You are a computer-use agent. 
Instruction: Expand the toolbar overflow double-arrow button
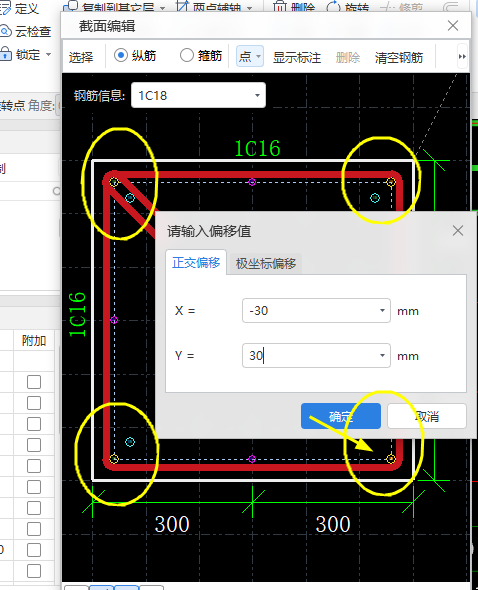coord(462,56)
